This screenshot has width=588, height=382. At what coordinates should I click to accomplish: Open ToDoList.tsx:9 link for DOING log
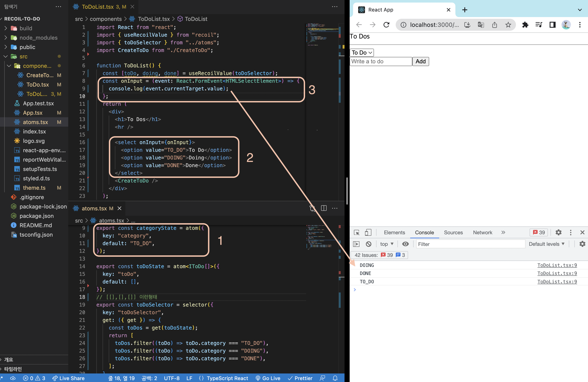pyautogui.click(x=557, y=265)
